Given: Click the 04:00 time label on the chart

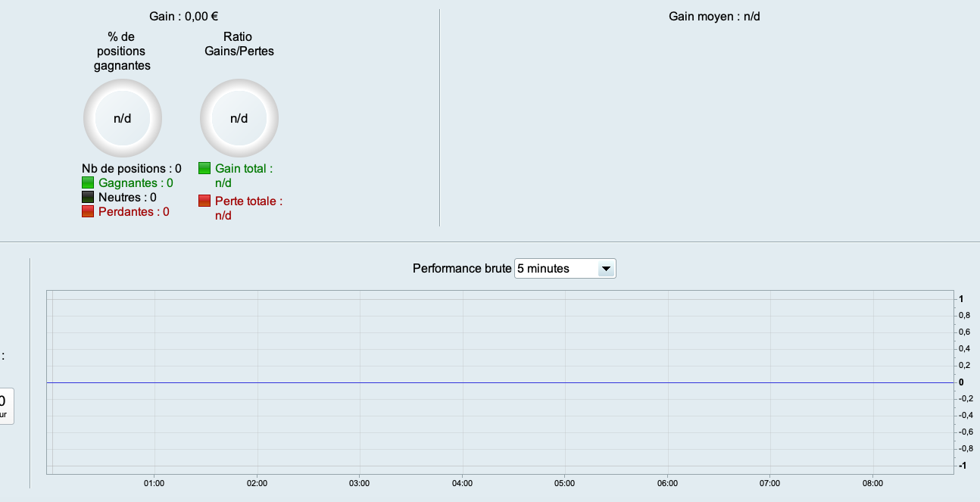Looking at the screenshot, I should pos(462,482).
